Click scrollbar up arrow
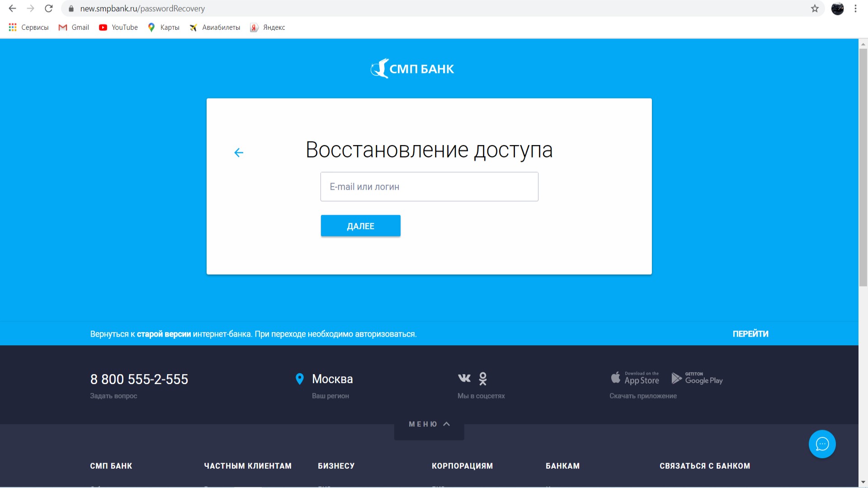Image resolution: width=868 pixels, height=488 pixels. (x=863, y=44)
